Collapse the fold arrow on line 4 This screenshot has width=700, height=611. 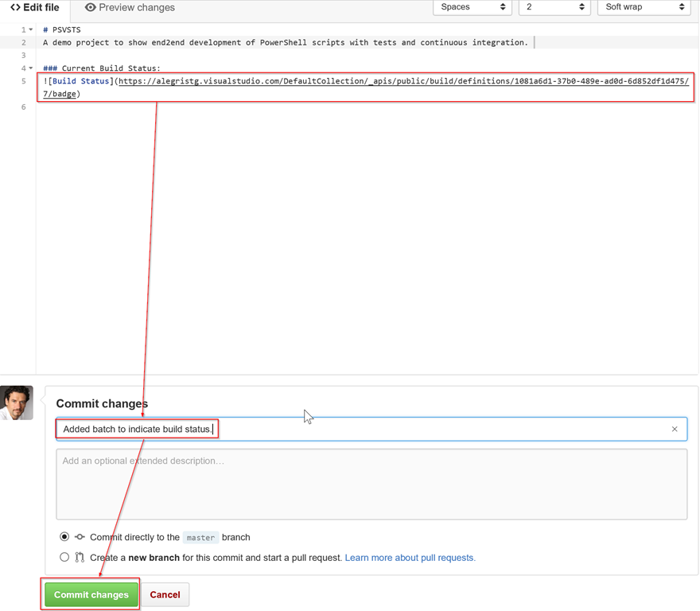31,68
